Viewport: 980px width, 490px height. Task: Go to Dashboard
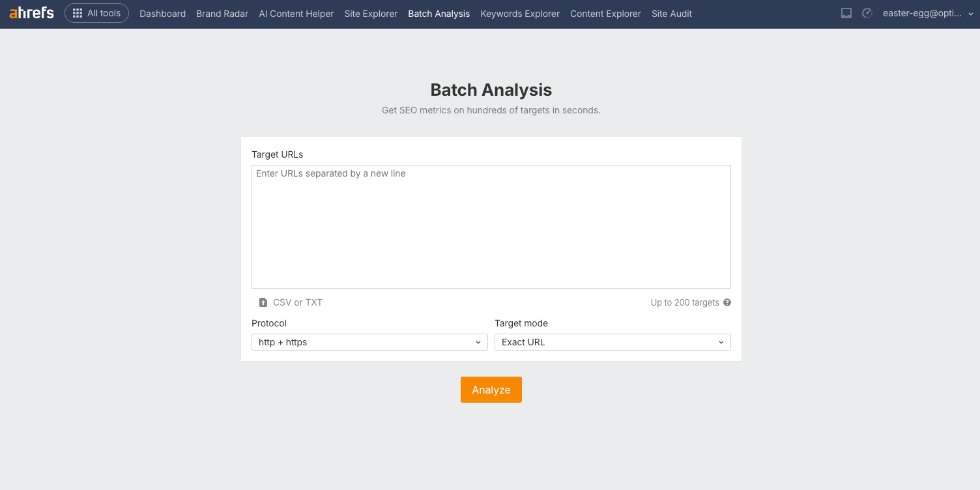162,14
